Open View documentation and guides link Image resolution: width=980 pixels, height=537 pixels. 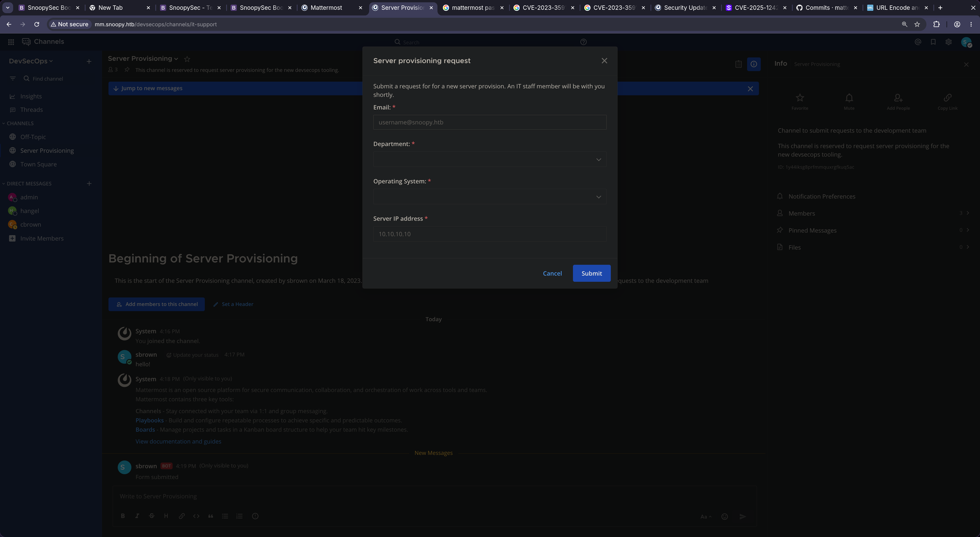[178, 441]
